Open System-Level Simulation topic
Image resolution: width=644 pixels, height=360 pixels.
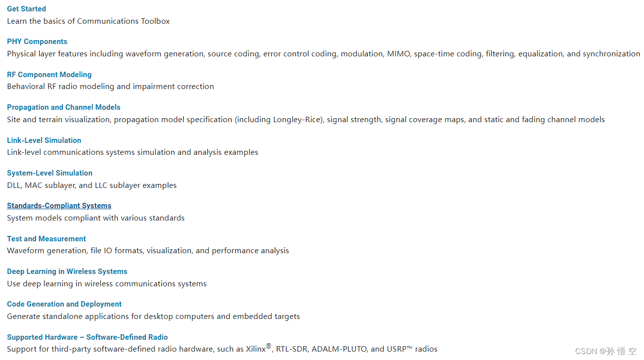tap(50, 173)
